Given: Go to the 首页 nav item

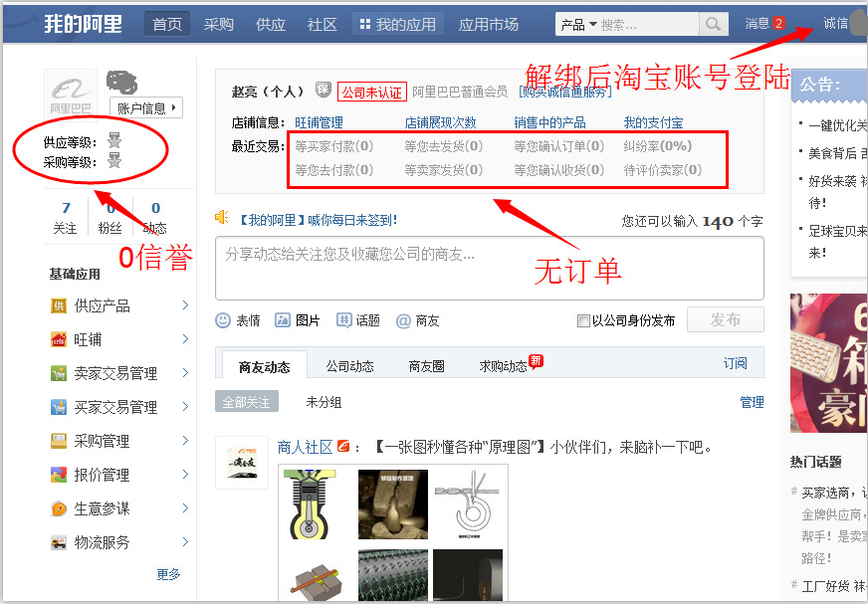Looking at the screenshot, I should [167, 24].
